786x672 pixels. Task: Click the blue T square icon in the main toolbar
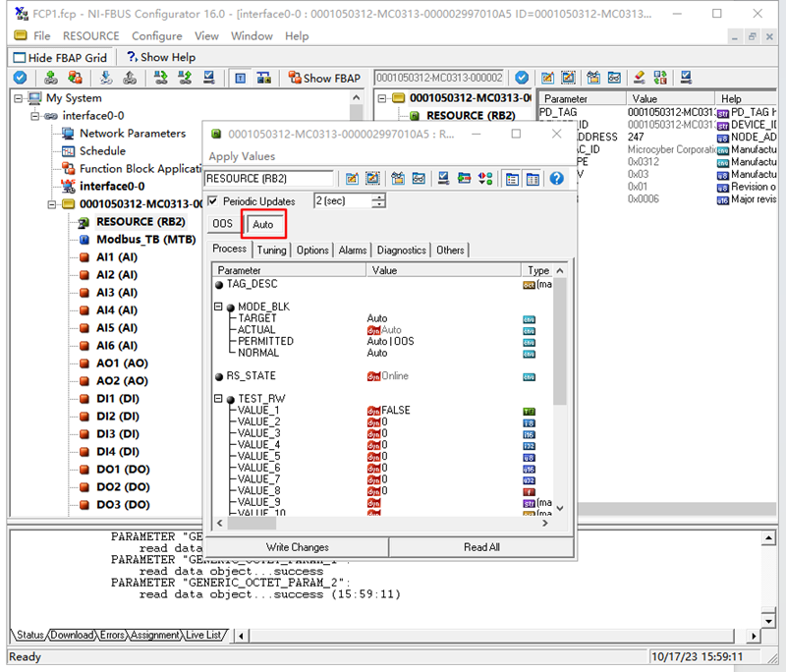pyautogui.click(x=240, y=79)
